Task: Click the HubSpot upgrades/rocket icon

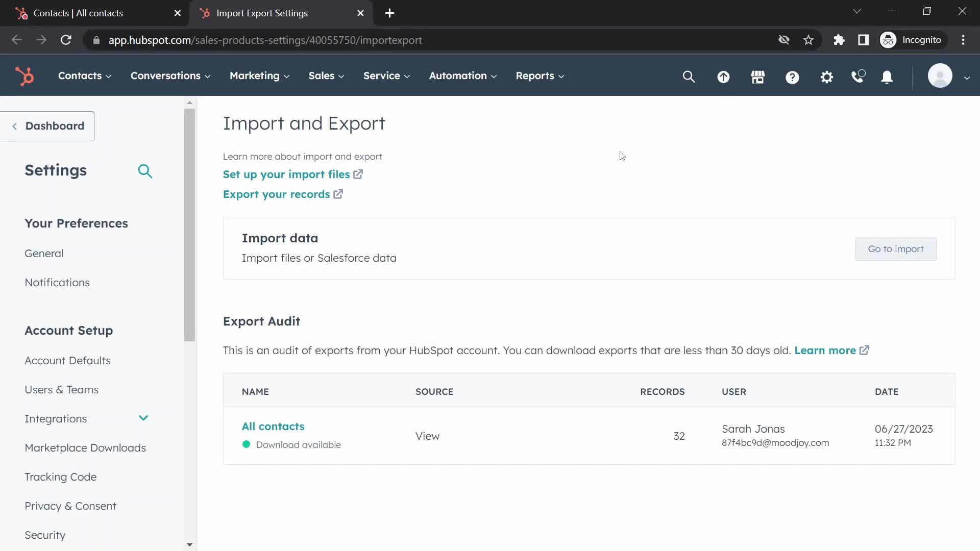Action: [x=723, y=76]
